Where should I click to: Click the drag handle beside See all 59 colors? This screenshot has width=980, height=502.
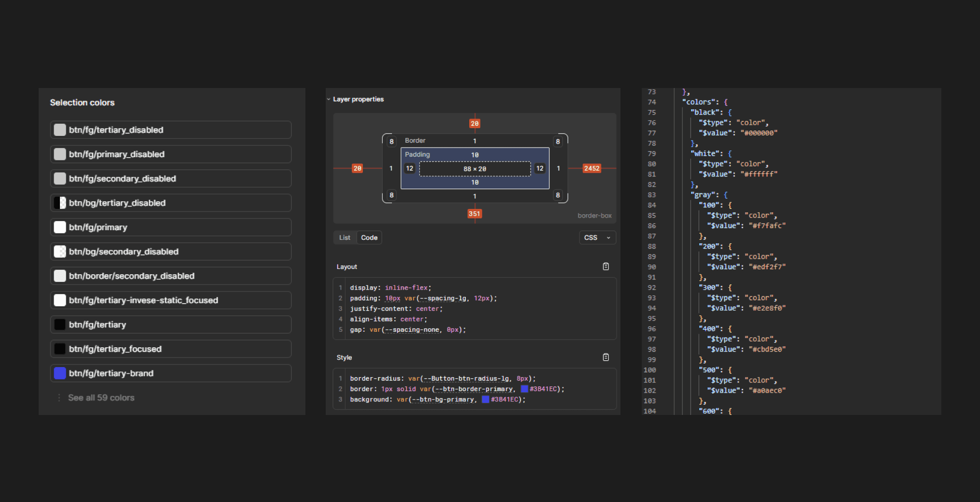coord(59,398)
